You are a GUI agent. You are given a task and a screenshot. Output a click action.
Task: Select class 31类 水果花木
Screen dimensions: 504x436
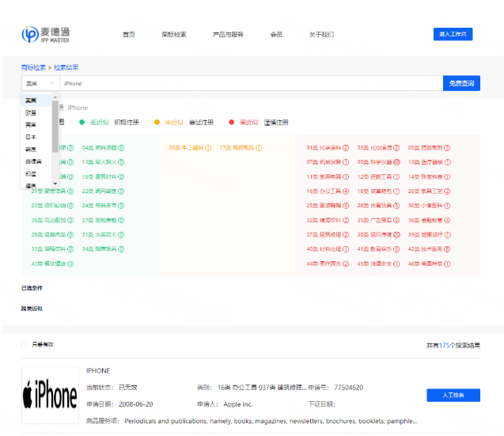point(103,235)
